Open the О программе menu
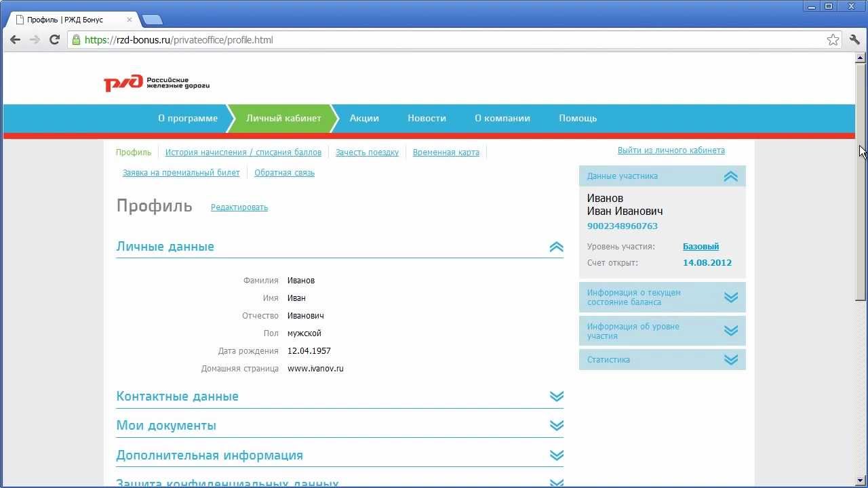The height and width of the screenshot is (488, 868). coord(188,118)
